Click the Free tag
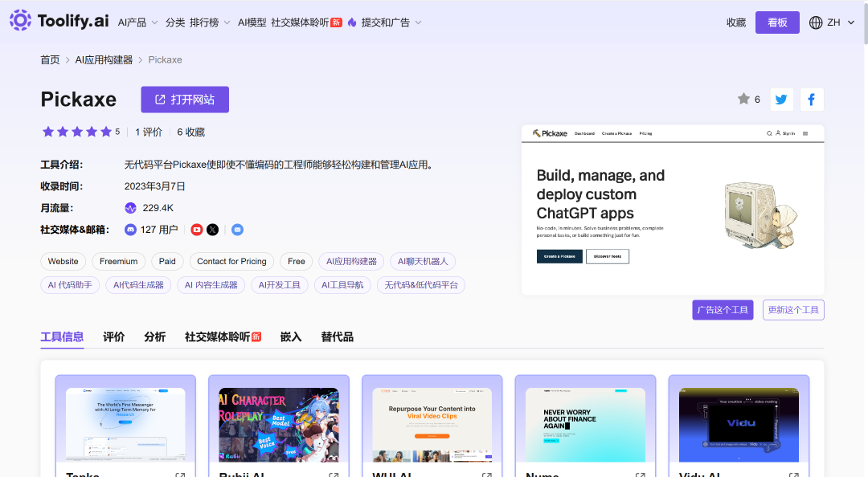This screenshot has height=477, width=868. pyautogui.click(x=296, y=261)
